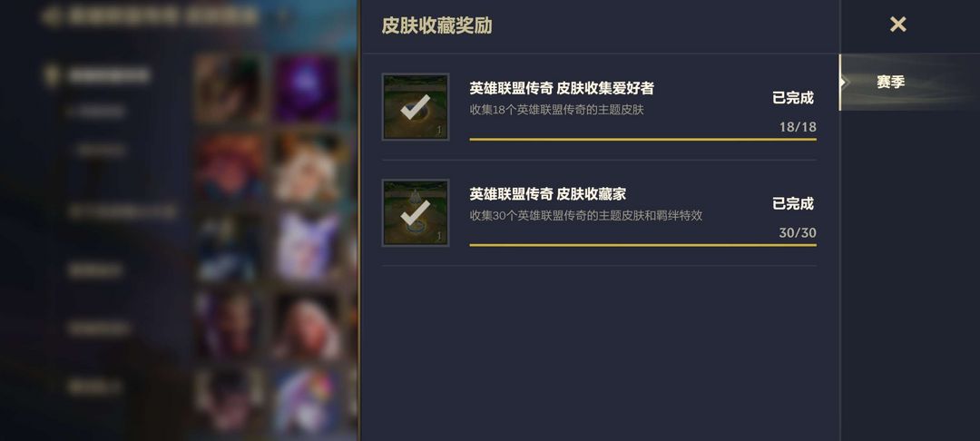Click the 皮肤收集爱好者 checkmark reward icon
The width and height of the screenshot is (980, 441).
[416, 107]
